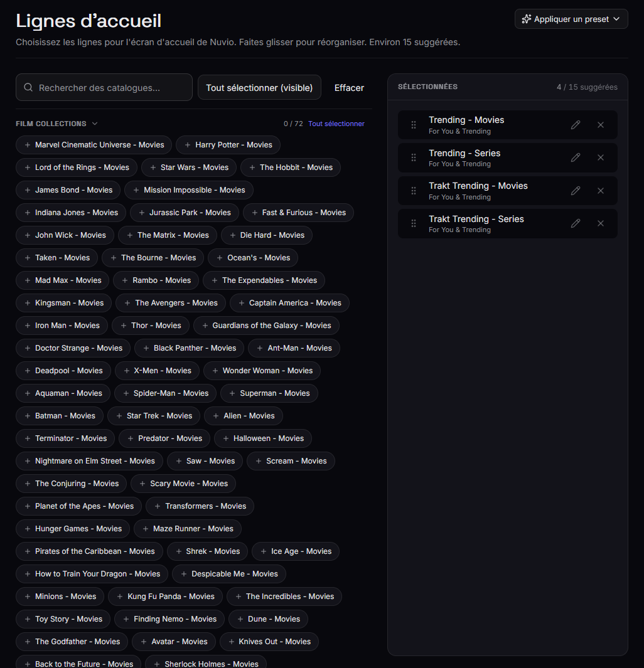This screenshot has height=668, width=644.
Task: Add Die Hard - Movies chip
Action: (267, 235)
